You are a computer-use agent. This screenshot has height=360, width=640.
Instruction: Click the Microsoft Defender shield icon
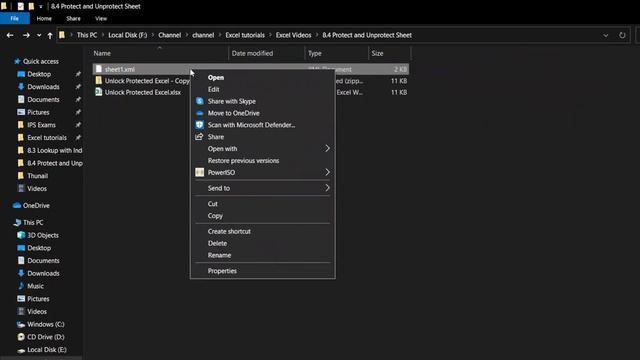coord(200,125)
